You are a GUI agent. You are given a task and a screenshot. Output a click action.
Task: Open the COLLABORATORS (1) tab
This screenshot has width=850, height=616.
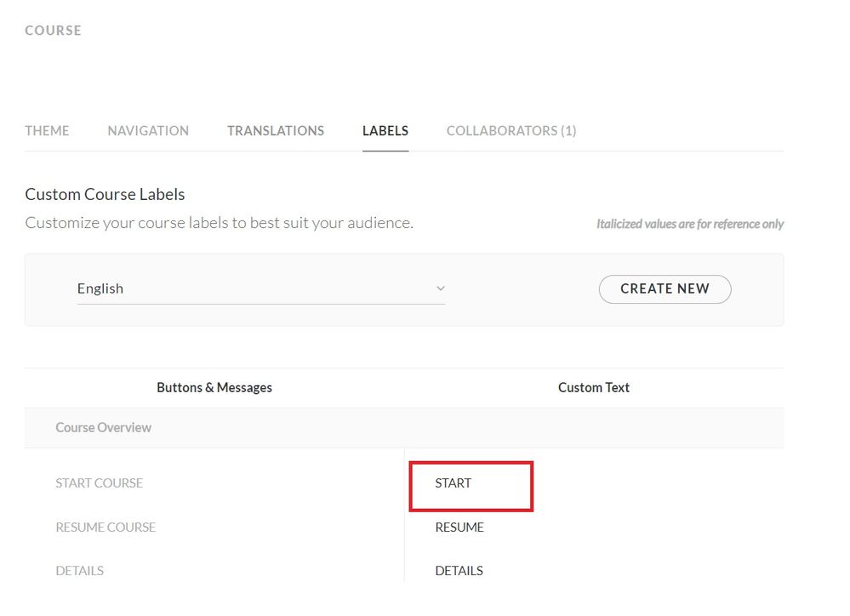[x=511, y=131]
